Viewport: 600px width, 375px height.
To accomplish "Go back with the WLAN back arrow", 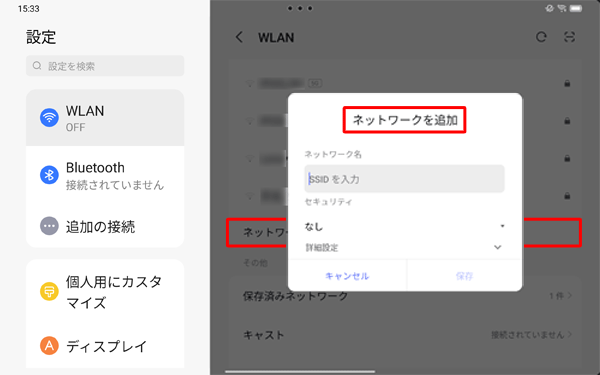I will point(240,37).
